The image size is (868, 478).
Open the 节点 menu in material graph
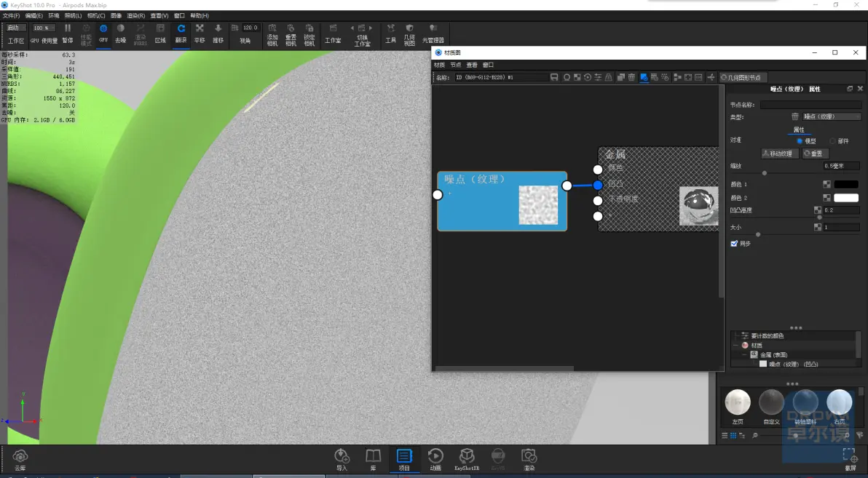click(456, 65)
